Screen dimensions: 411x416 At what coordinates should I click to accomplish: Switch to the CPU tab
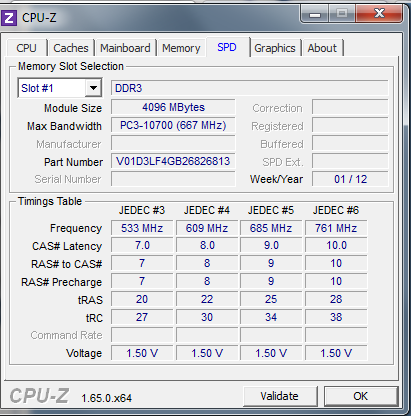pyautogui.click(x=26, y=48)
